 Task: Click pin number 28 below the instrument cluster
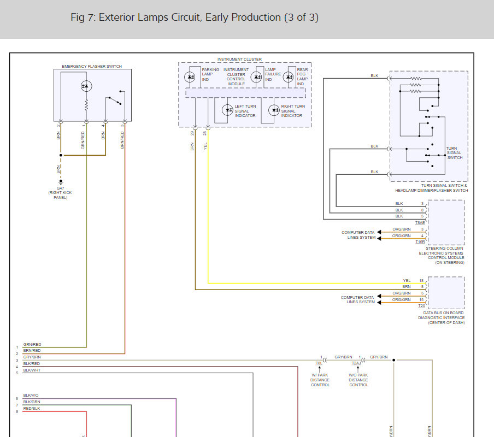click(x=205, y=134)
